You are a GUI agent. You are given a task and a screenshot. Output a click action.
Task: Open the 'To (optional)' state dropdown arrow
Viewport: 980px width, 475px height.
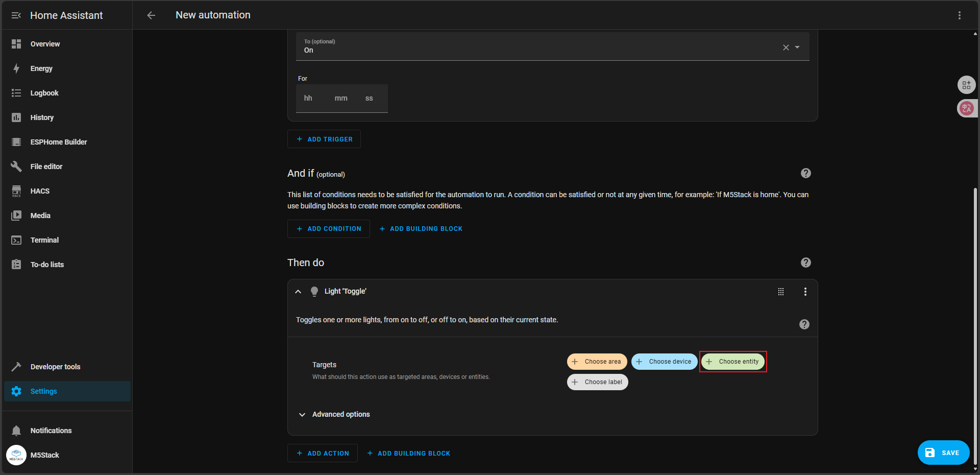point(797,47)
